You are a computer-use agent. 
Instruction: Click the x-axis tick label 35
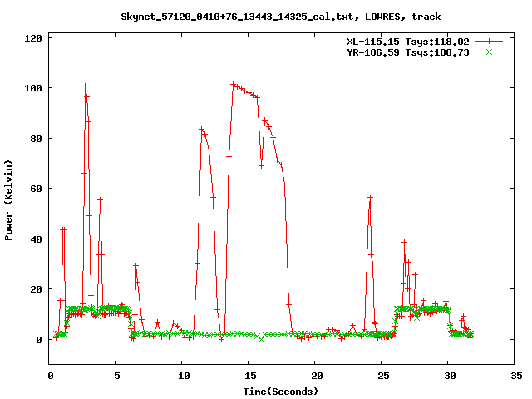(516, 376)
